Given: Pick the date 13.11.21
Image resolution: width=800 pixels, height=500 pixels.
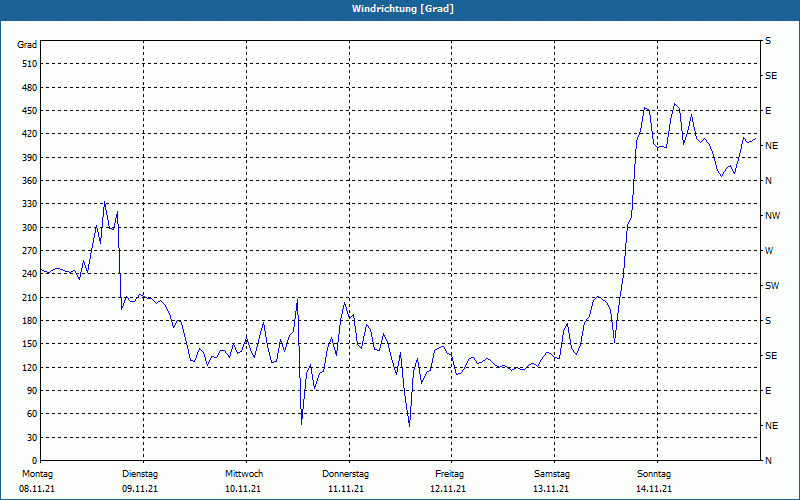Looking at the screenshot, I should pos(551,489).
